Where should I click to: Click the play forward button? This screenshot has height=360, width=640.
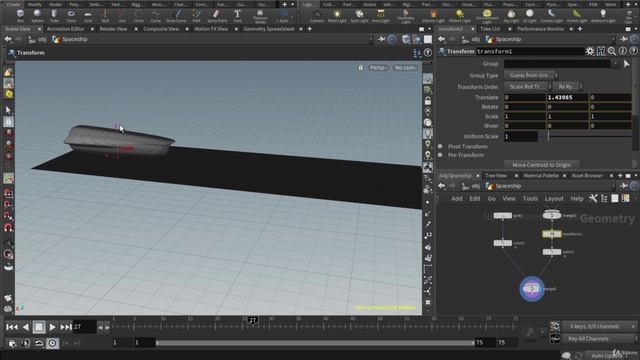pyautogui.click(x=52, y=327)
